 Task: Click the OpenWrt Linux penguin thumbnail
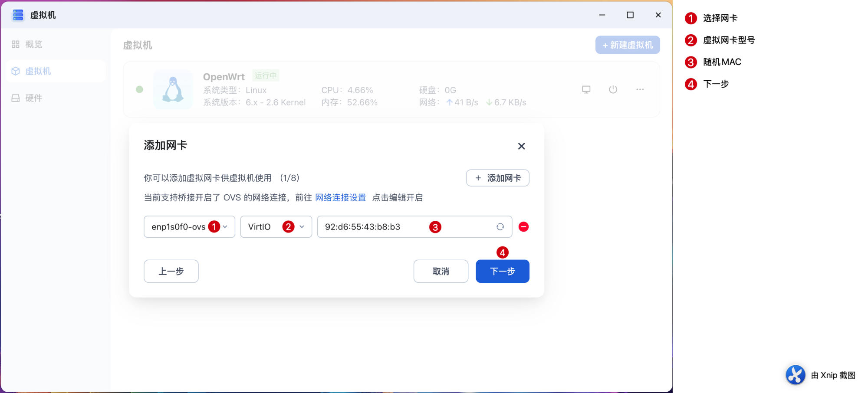[x=173, y=89]
